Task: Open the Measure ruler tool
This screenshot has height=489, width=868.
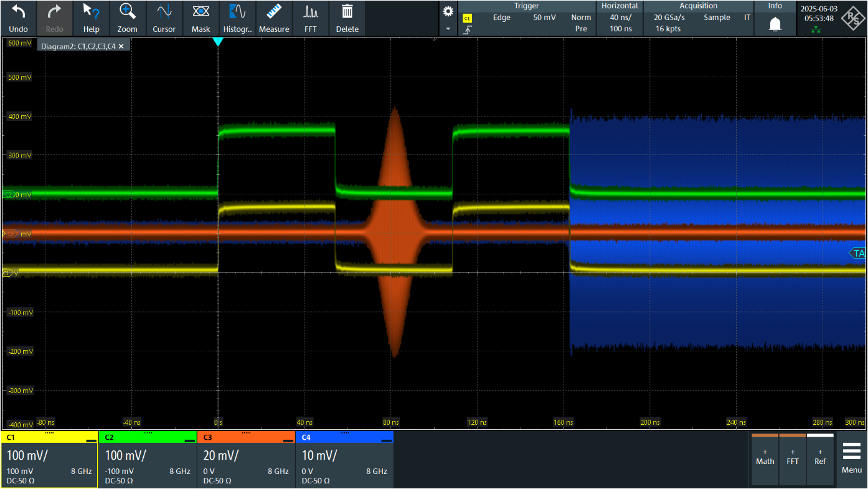Action: click(x=274, y=12)
